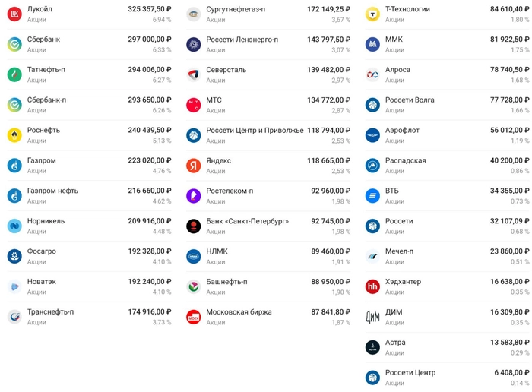This screenshot has width=532, height=392.
Task: Click the Алроса value 78 740,50 ₽
Action: pyautogui.click(x=505, y=69)
